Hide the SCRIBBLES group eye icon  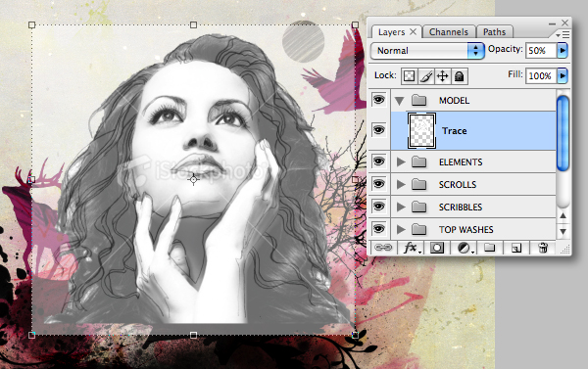[x=379, y=207]
